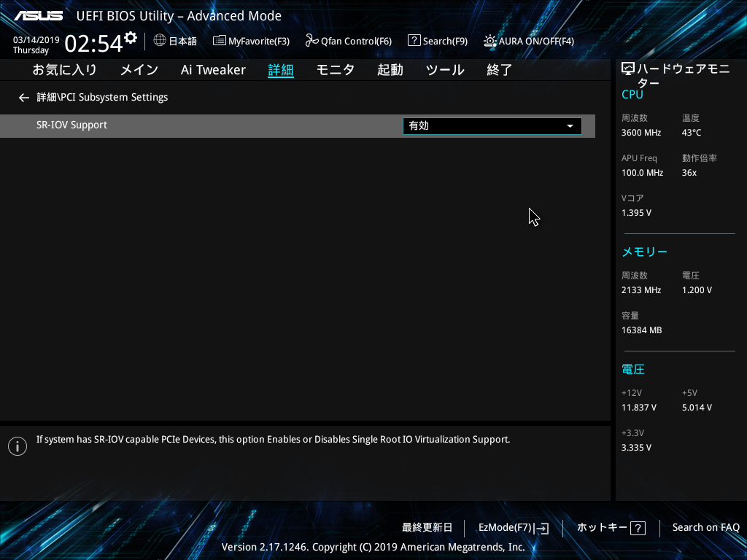Switch to メイン tab
The image size is (747, 560).
tap(139, 70)
